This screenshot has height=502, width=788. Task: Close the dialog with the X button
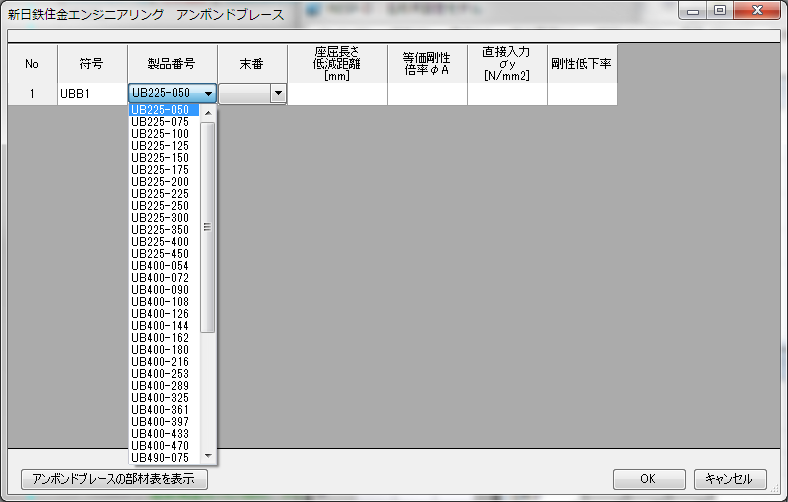757,11
